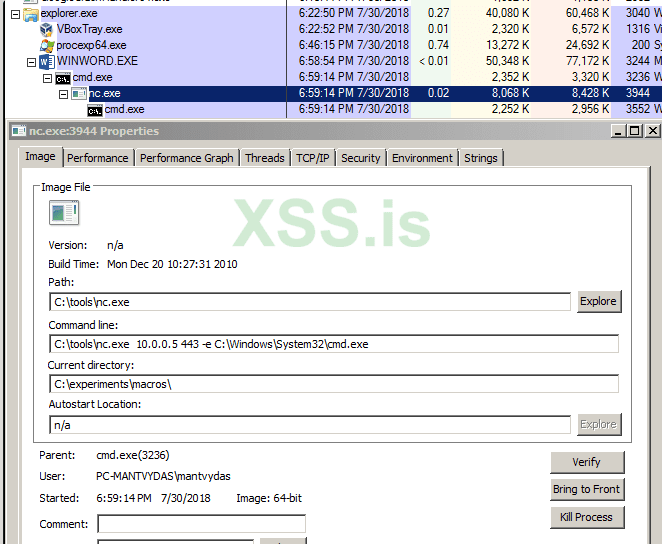The width and height of the screenshot is (662, 544).
Task: Click the Build Time value Mon Dec 20
Action: [172, 264]
